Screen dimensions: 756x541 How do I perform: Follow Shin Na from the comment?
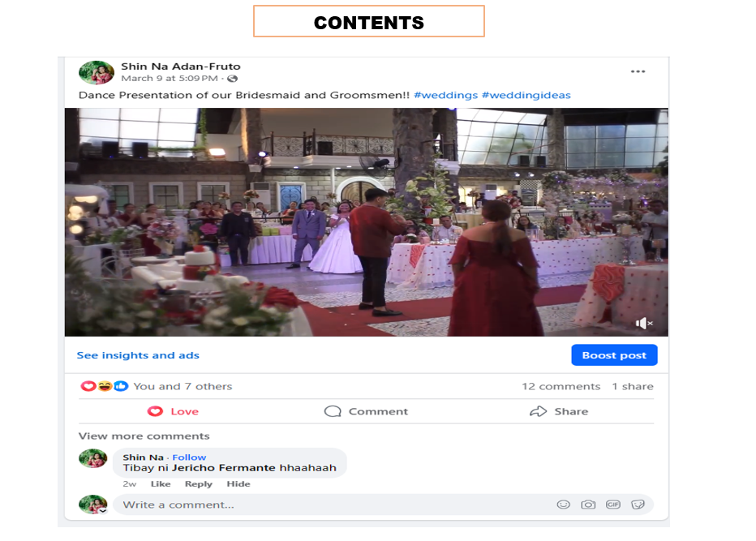[x=189, y=457]
